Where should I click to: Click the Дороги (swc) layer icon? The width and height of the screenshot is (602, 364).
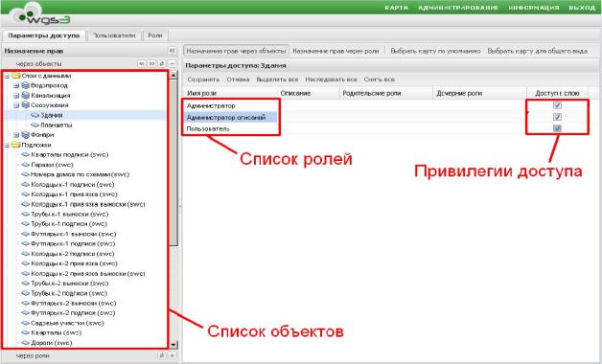25,343
